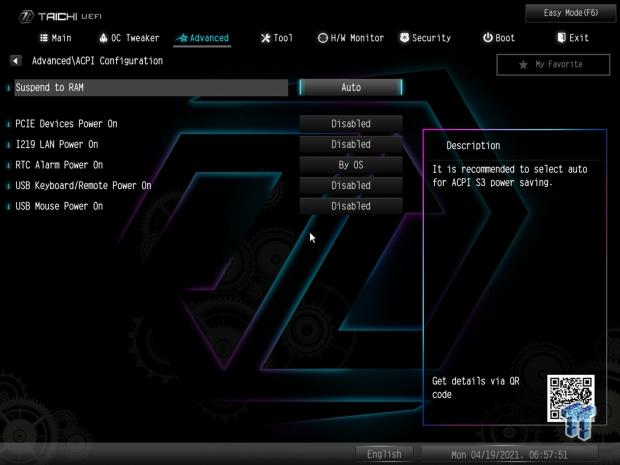Open the Boot tab
This screenshot has height=465, width=620.
pyautogui.click(x=499, y=38)
